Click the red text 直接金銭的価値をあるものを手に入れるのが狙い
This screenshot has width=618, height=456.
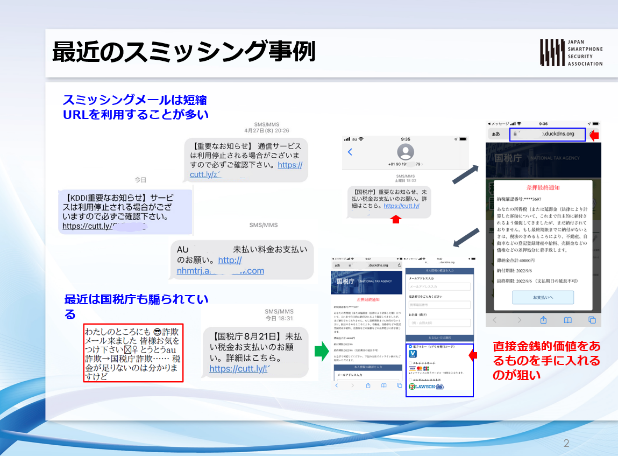click(x=546, y=361)
